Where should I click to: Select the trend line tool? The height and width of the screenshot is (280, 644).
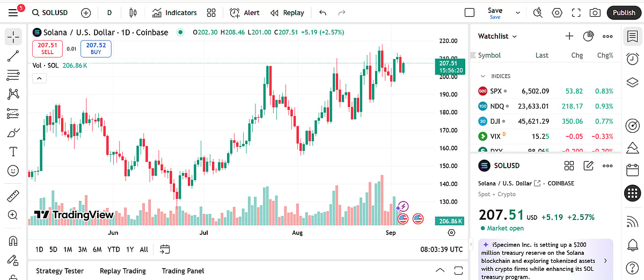pos(13,56)
